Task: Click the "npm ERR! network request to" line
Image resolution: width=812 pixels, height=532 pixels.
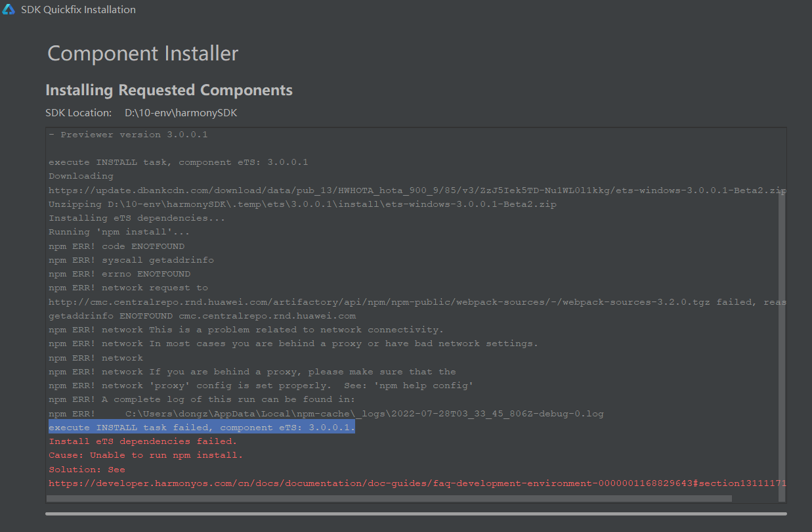Action: pyautogui.click(x=128, y=288)
